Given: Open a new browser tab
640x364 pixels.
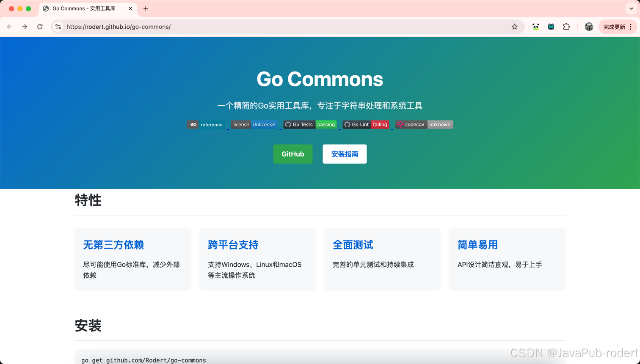Looking at the screenshot, I should (146, 8).
